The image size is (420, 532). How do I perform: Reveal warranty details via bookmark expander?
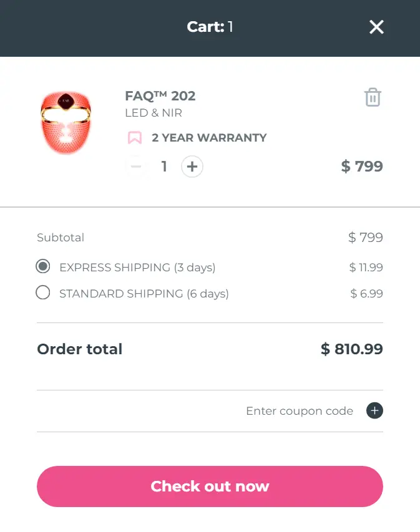(134, 137)
